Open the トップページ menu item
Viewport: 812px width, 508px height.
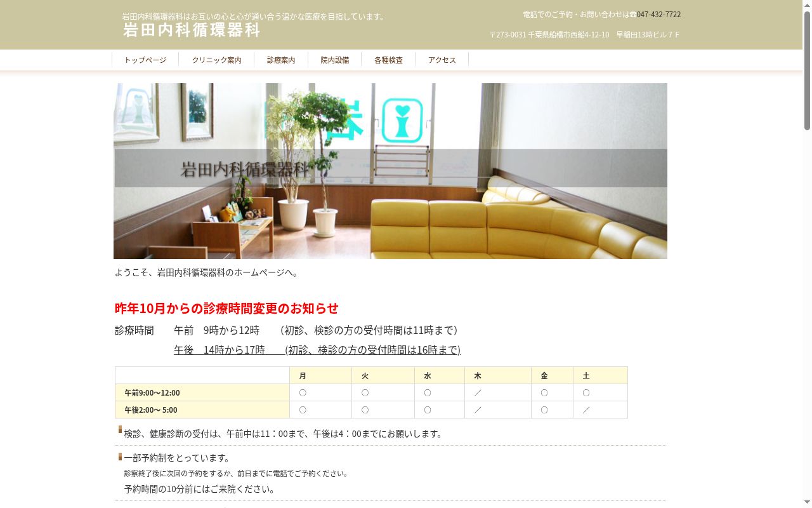pos(145,60)
